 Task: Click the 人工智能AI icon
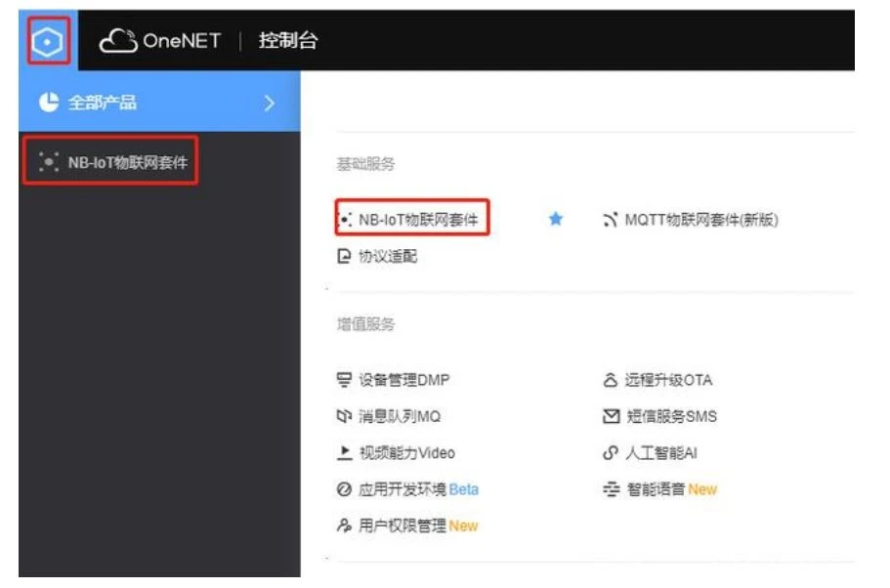(x=611, y=453)
